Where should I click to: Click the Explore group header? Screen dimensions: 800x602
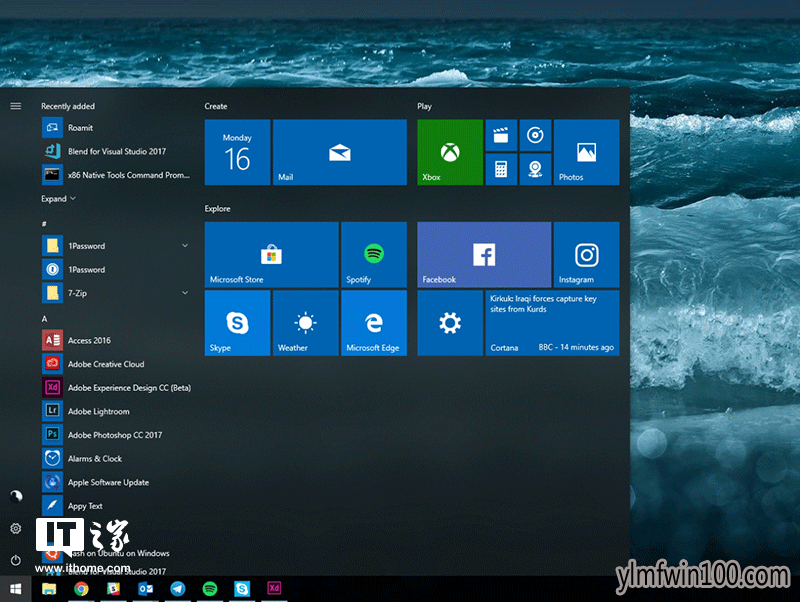click(x=217, y=209)
